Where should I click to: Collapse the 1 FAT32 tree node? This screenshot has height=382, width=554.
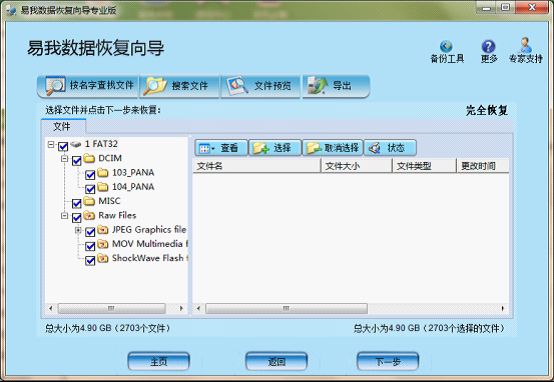[x=51, y=145]
